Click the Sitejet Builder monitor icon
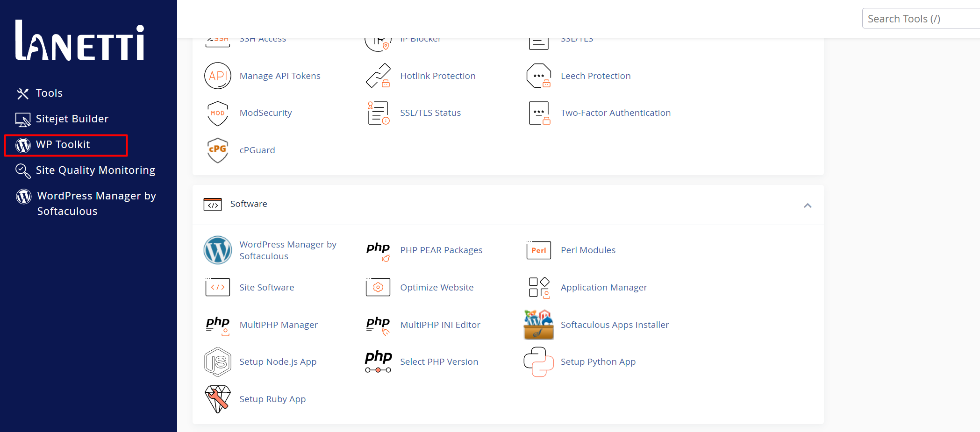980x432 pixels. point(23,120)
